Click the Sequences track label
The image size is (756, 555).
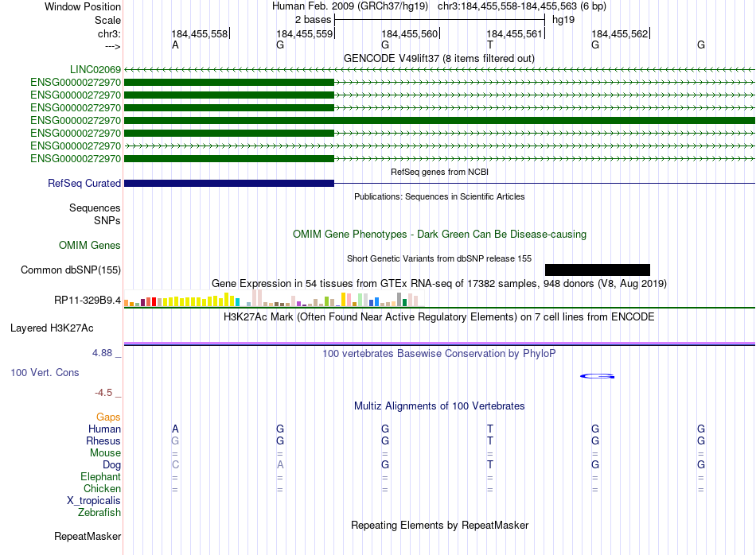95,208
